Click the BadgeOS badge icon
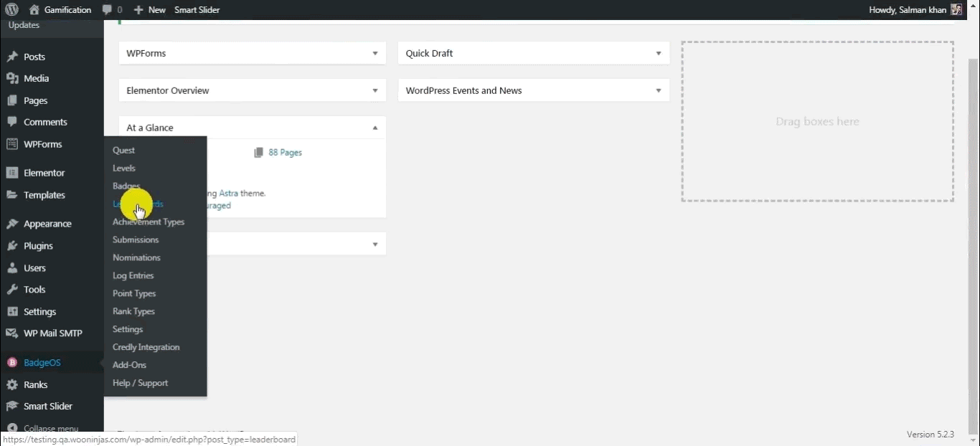 pos(12,363)
